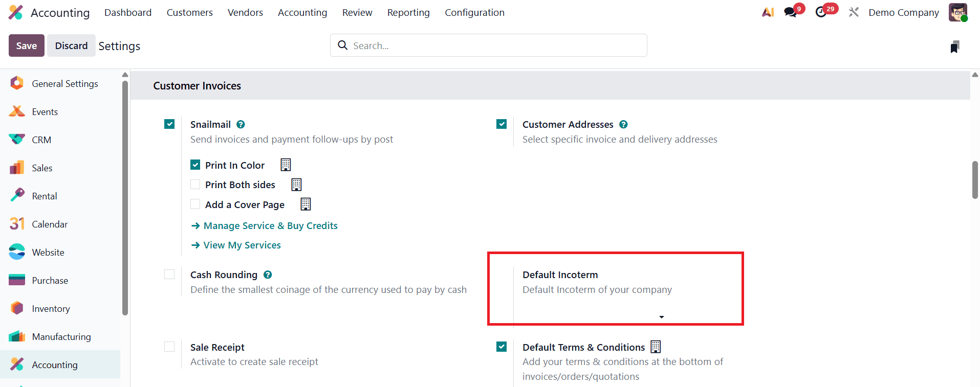This screenshot has width=980, height=387.
Task: Click the Save button
Action: pyautogui.click(x=26, y=45)
